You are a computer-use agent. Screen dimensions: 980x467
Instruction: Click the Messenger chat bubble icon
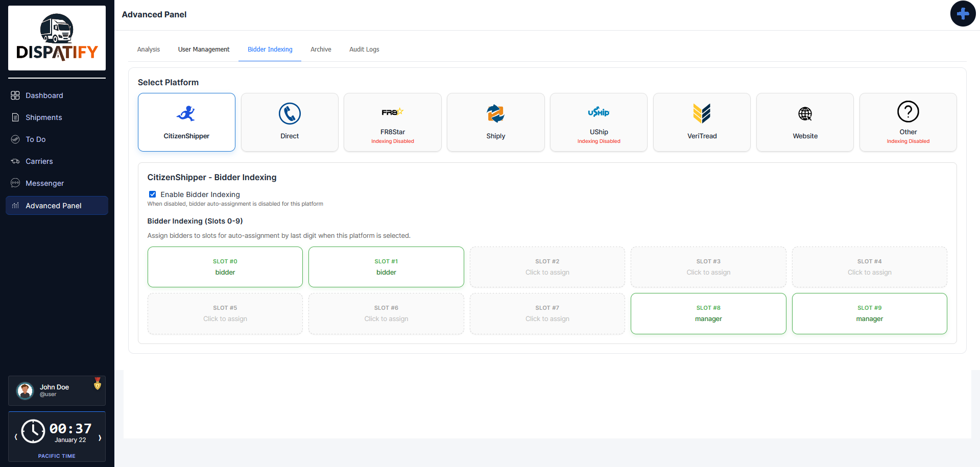(x=15, y=183)
